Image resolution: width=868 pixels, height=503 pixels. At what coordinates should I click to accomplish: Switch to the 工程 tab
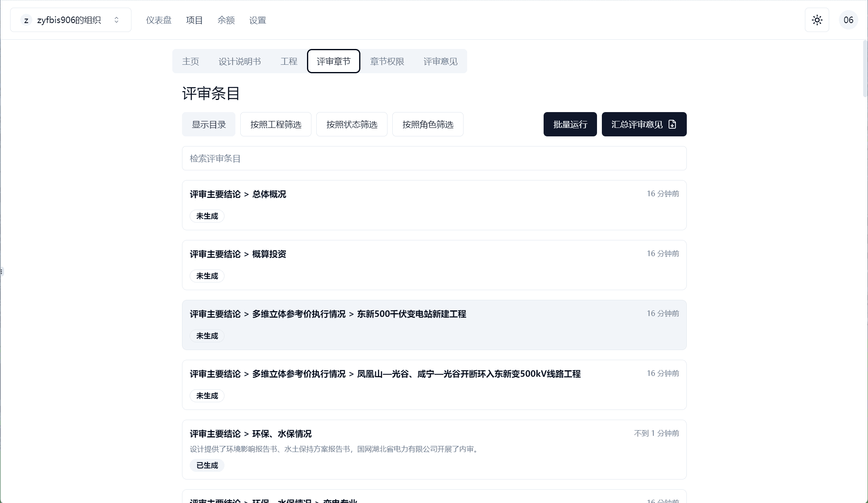[x=289, y=61]
